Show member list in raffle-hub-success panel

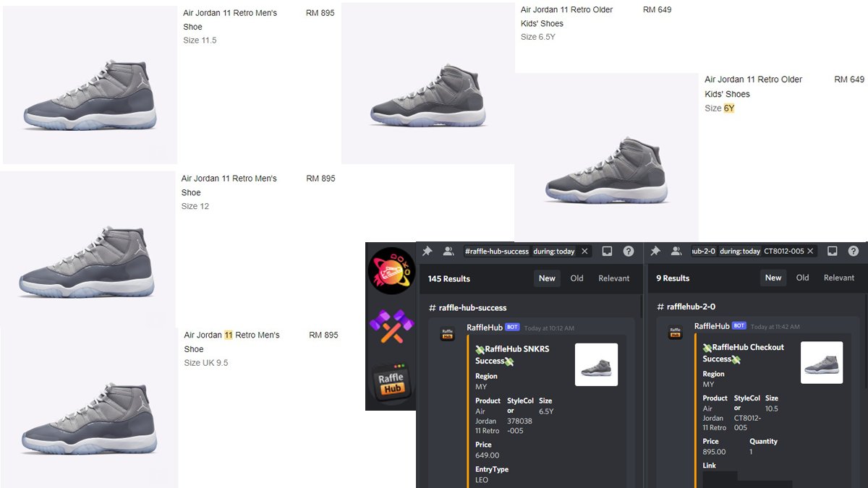[x=448, y=251]
